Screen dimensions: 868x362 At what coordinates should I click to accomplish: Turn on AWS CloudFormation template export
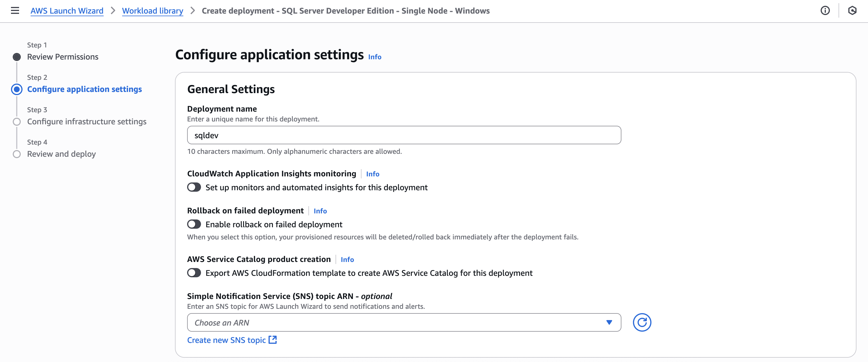[x=194, y=273]
